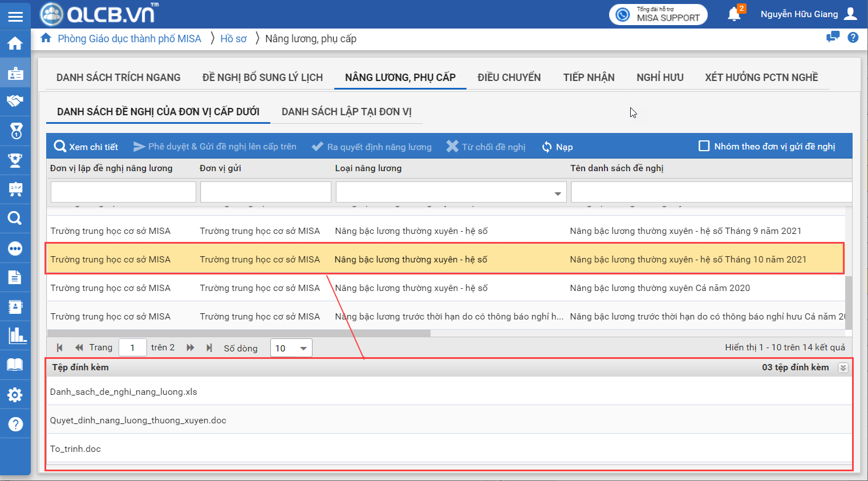Click the Đơn vị gửi filter field
Image resolution: width=868 pixels, height=481 pixels.
[x=265, y=192]
